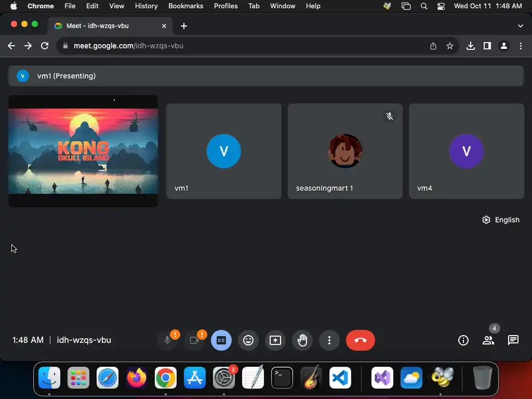Share this page icon in address bar
The image size is (532, 399).
tap(433, 46)
